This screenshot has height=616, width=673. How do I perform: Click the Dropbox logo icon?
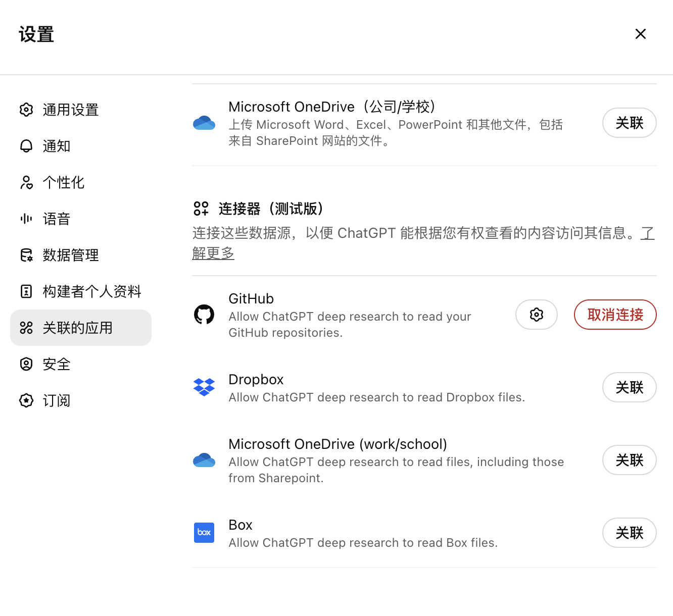(204, 387)
